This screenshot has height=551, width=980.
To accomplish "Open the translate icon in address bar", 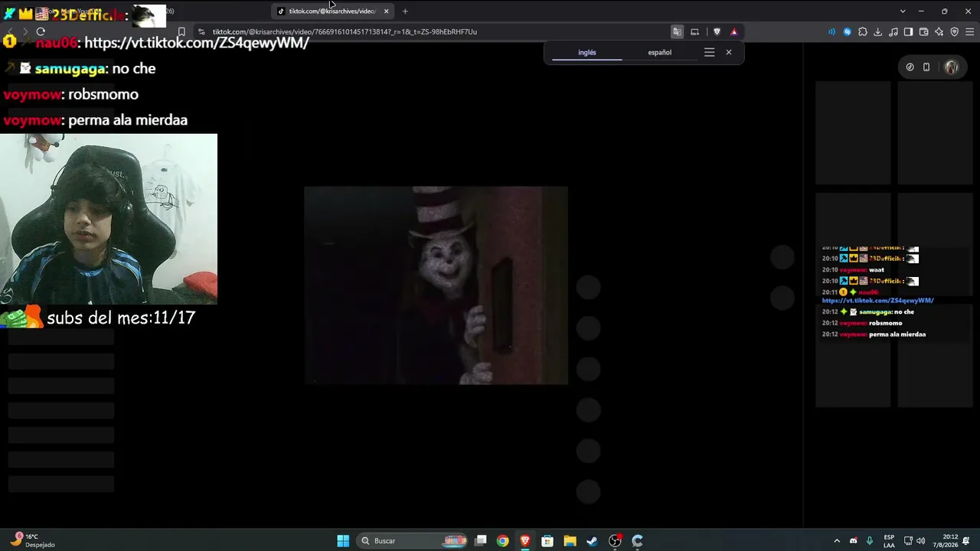I will [677, 31].
